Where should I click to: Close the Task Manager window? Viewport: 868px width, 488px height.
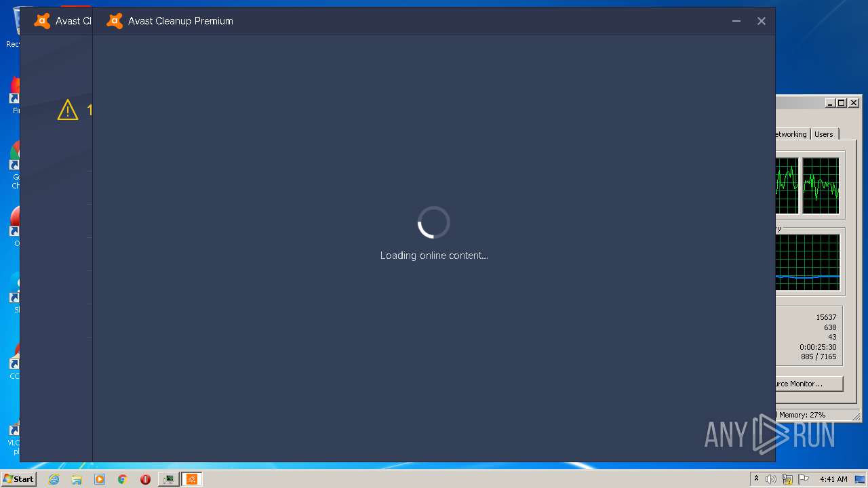coord(854,103)
